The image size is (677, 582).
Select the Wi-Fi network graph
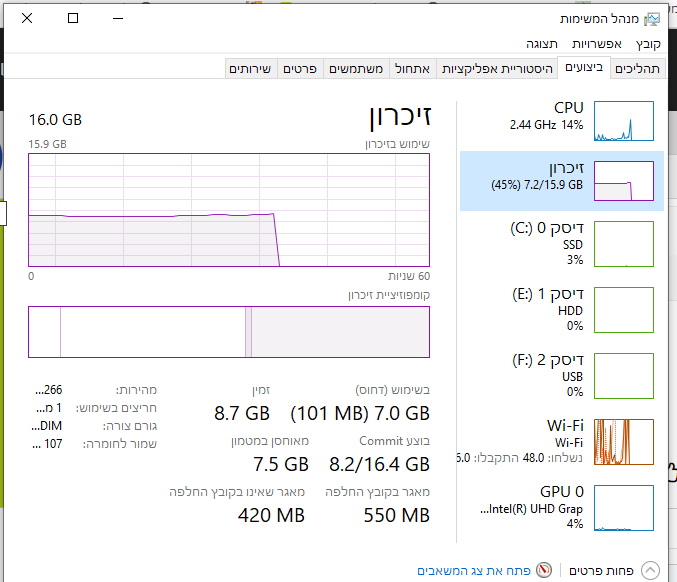coord(623,441)
